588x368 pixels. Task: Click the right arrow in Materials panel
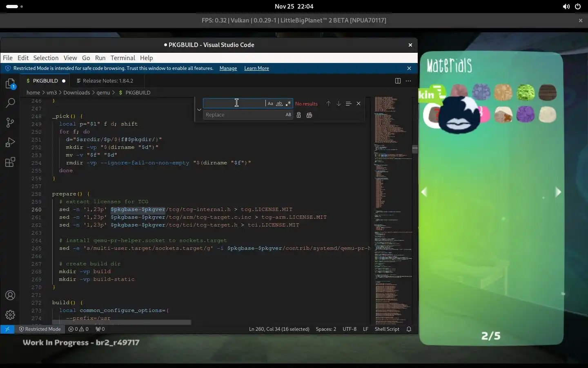558,192
